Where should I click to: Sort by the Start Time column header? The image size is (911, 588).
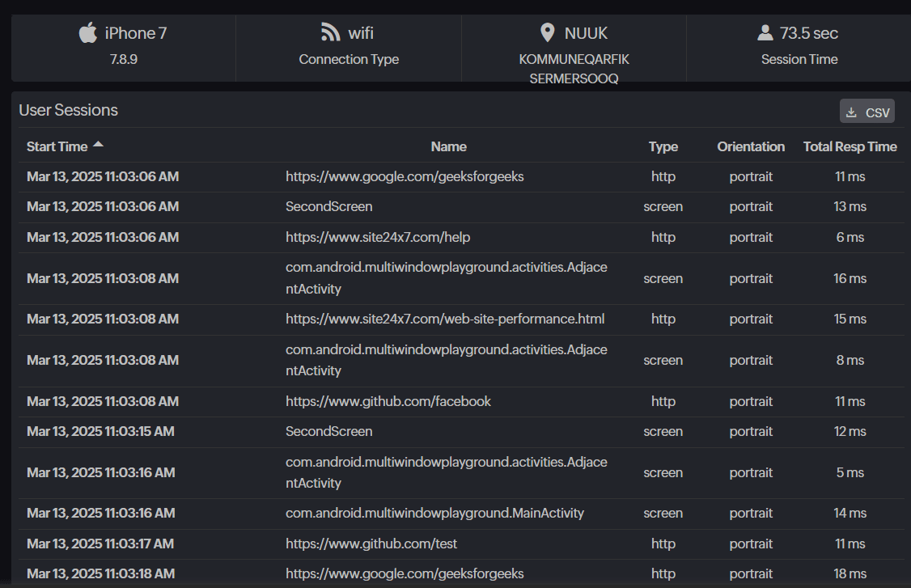click(x=57, y=147)
